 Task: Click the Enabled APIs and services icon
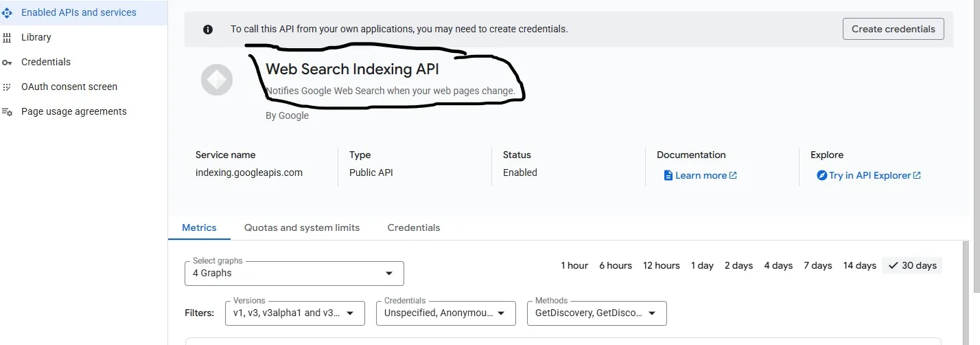coord(7,12)
